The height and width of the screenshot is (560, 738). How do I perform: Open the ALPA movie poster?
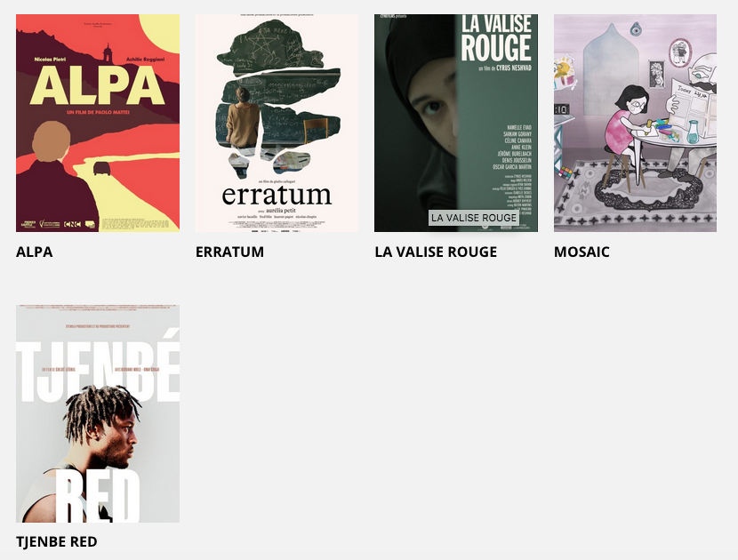pos(98,123)
